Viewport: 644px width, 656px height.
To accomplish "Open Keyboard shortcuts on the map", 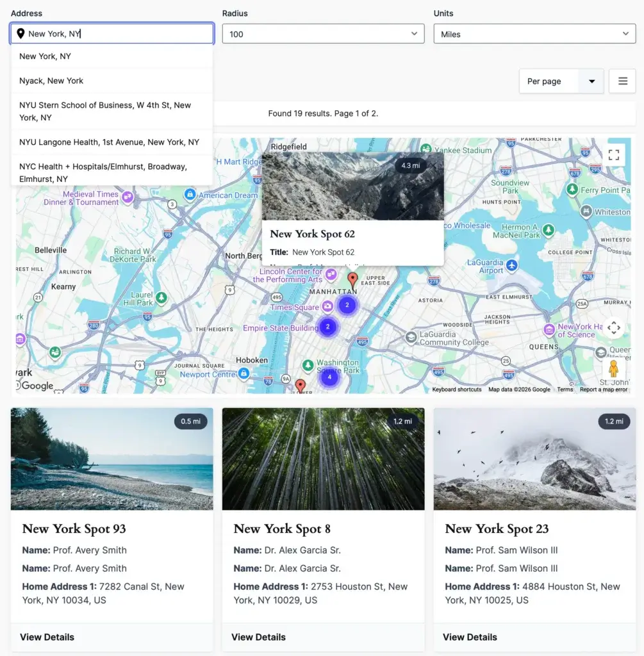I will 456,389.
